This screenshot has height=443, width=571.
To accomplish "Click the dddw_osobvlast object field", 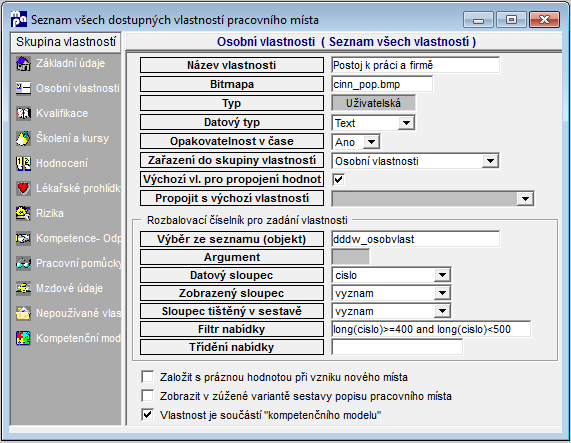I will point(416,239).
